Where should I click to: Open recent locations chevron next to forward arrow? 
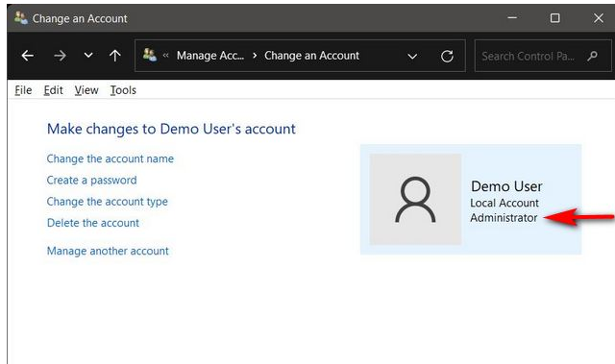click(x=88, y=56)
